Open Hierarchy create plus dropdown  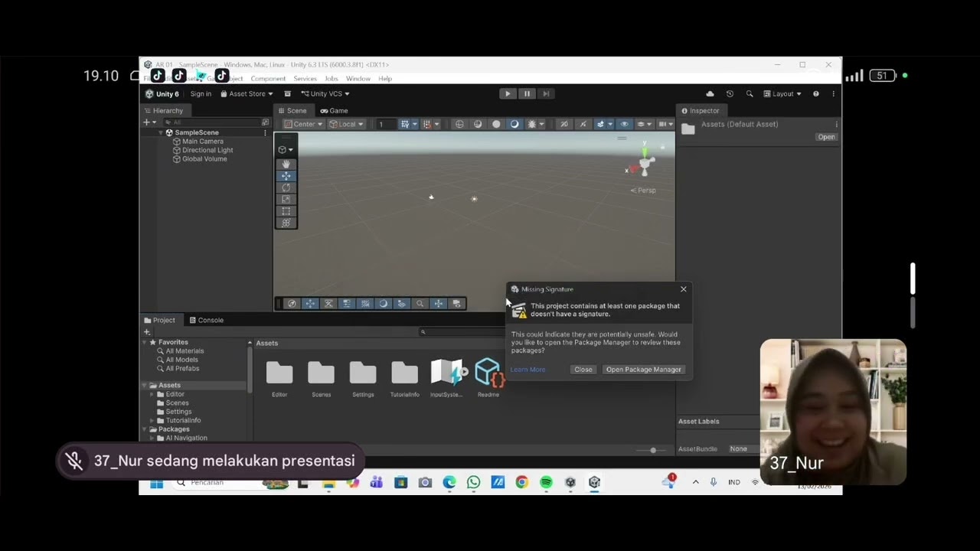coord(149,122)
